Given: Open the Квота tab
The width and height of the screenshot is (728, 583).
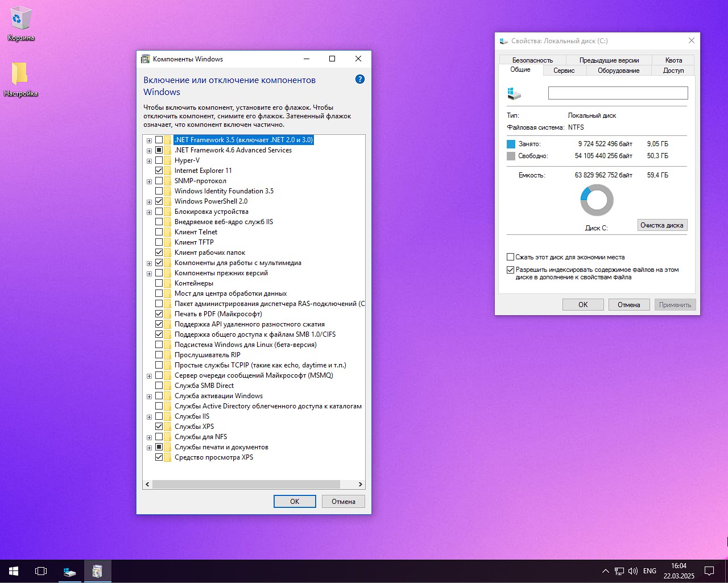Looking at the screenshot, I should pyautogui.click(x=673, y=60).
